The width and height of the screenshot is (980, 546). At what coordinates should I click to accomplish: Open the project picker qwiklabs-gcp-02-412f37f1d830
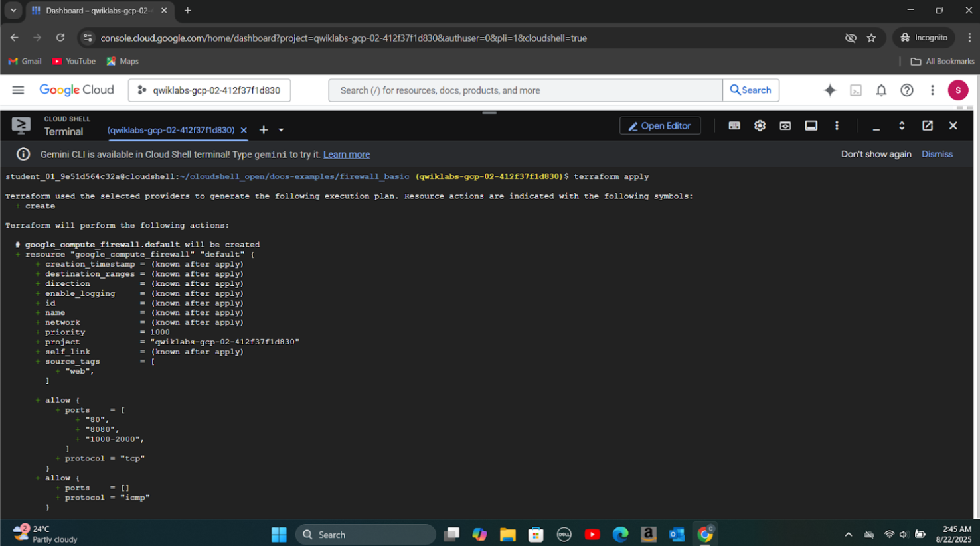209,90
